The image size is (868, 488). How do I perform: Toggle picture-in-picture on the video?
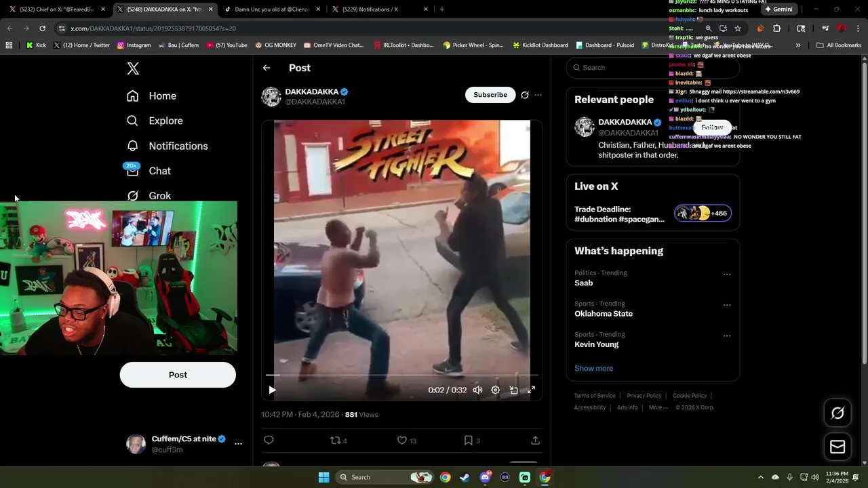tap(513, 390)
